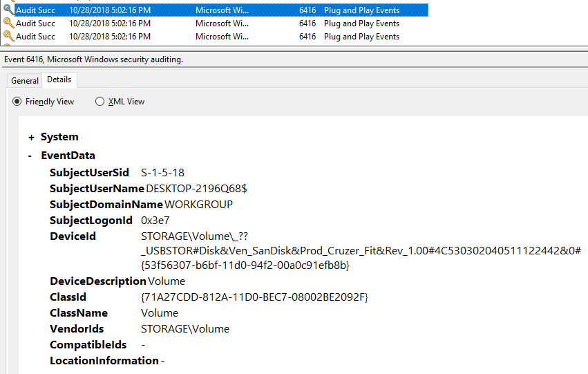Click the CompatibleIds field label
Screen dimensions: 588x374
click(x=88, y=345)
